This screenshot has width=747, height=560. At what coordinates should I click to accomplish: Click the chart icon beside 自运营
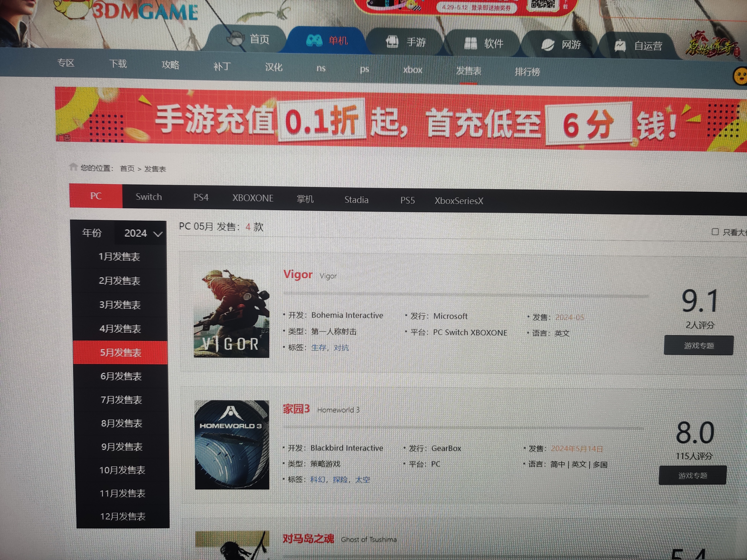[620, 46]
